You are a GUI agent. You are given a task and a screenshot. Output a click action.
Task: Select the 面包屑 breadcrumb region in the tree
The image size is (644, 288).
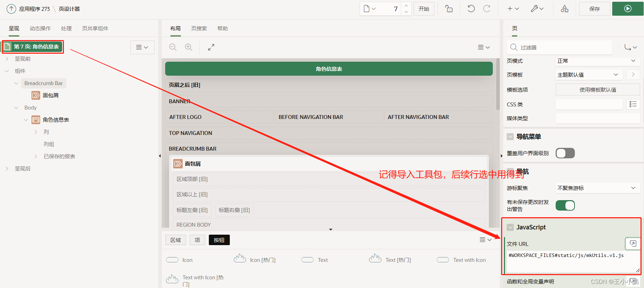pos(45,96)
